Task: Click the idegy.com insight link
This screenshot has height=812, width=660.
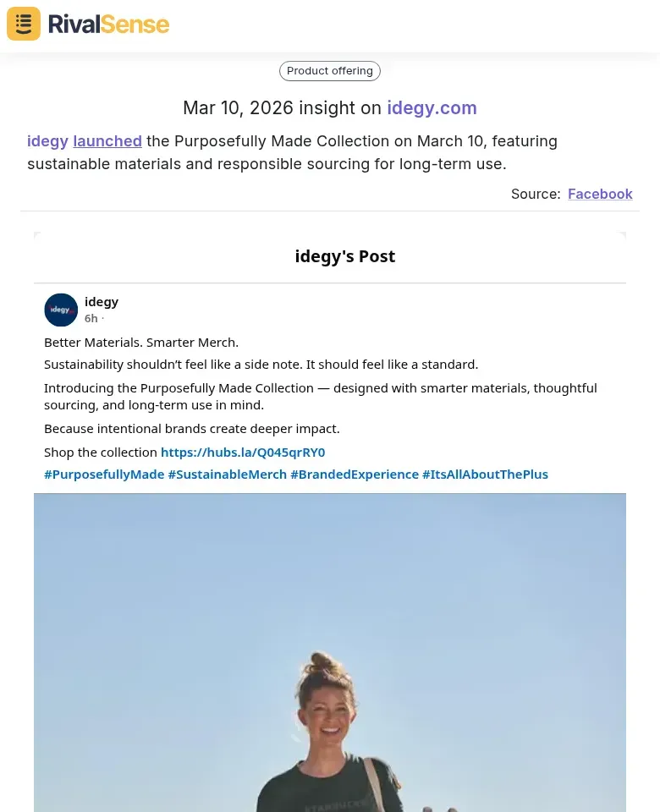Action: click(432, 108)
